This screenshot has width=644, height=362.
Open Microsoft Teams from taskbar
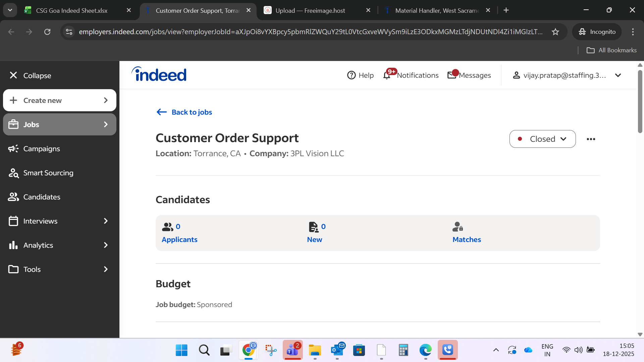point(292,350)
